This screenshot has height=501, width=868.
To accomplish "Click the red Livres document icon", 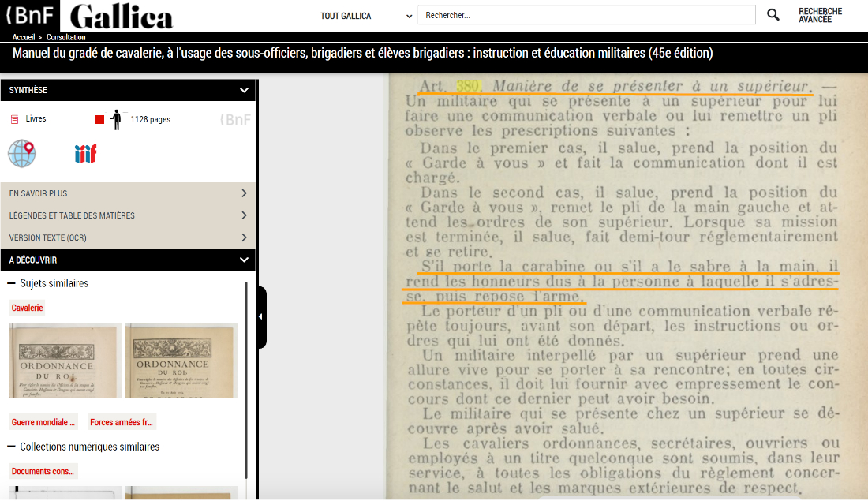I will [x=14, y=119].
